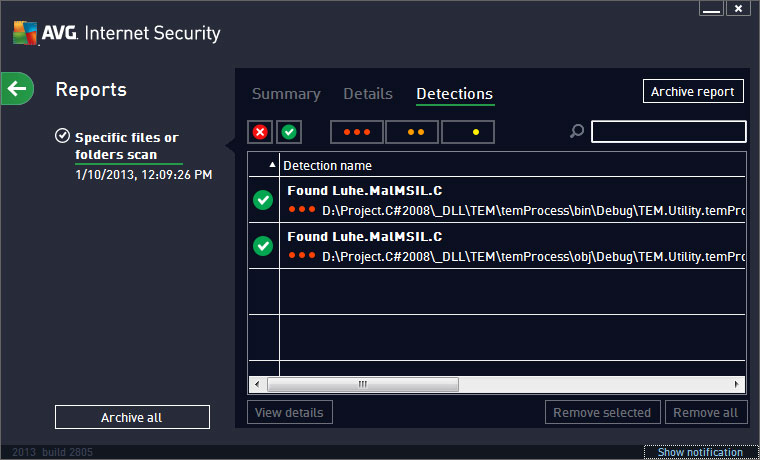
Task: Select the Detections tab
Action: point(455,94)
